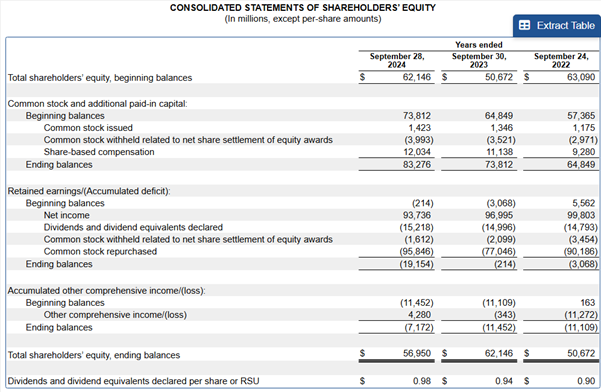Viewport: 601px width, 392px height.
Task: Click Total shareholders' equity, beginning balances label
Action: click(x=100, y=78)
